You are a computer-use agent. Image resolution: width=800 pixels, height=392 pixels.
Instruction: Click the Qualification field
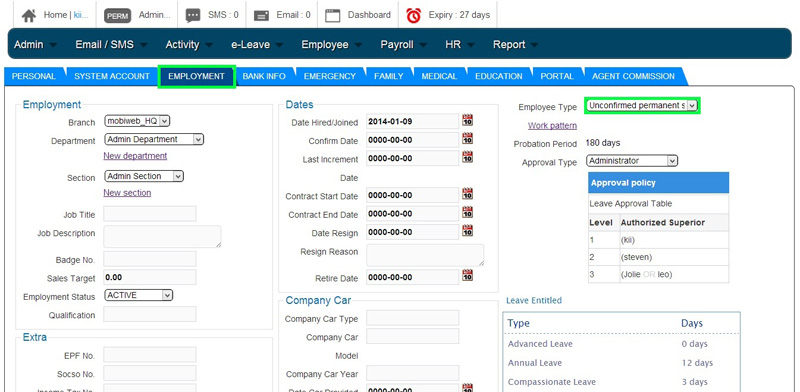pyautogui.click(x=149, y=314)
